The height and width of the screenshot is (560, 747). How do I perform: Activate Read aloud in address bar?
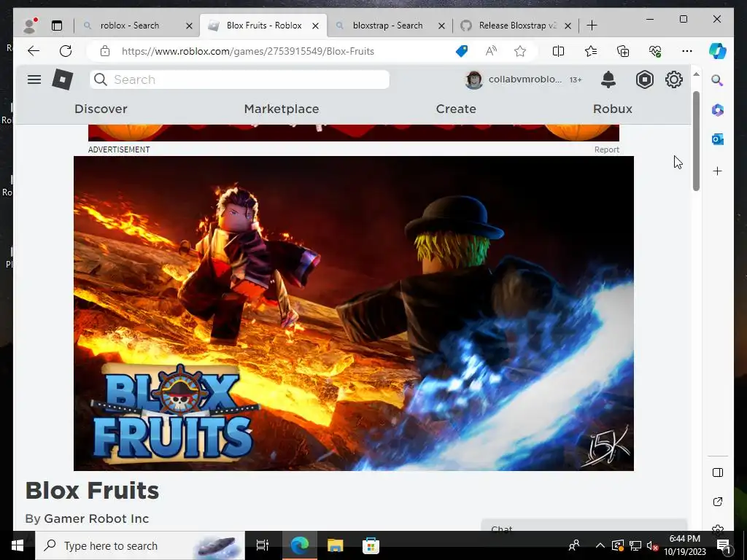click(491, 51)
